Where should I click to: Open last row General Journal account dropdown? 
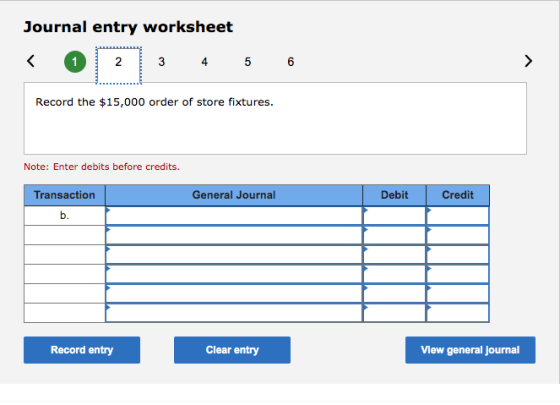tap(234, 313)
